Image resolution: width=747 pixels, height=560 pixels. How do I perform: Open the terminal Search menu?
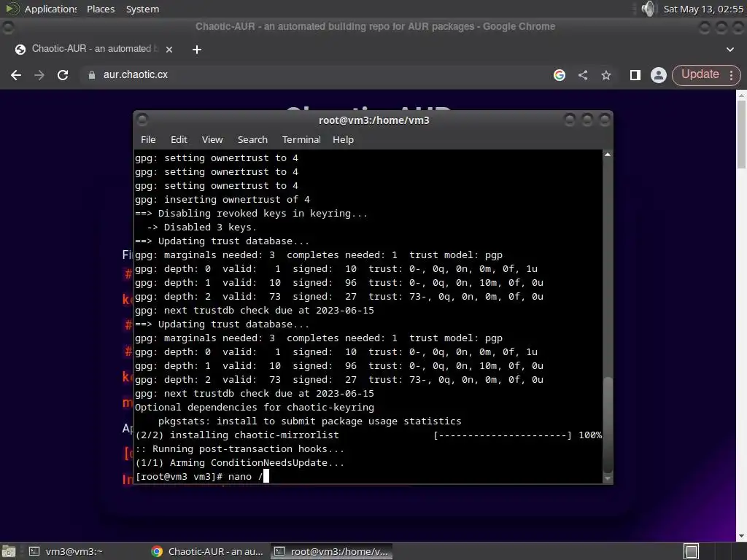click(x=252, y=139)
